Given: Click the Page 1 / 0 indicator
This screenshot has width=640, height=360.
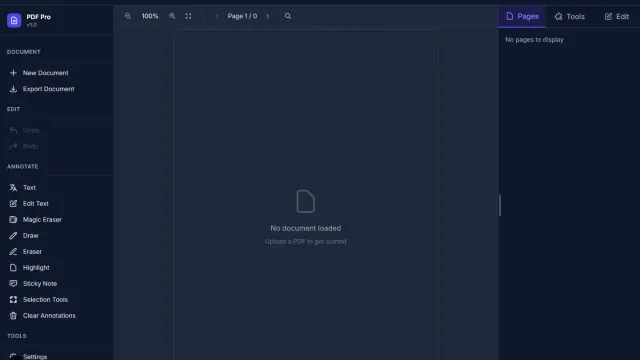Looking at the screenshot, I should click(x=242, y=16).
